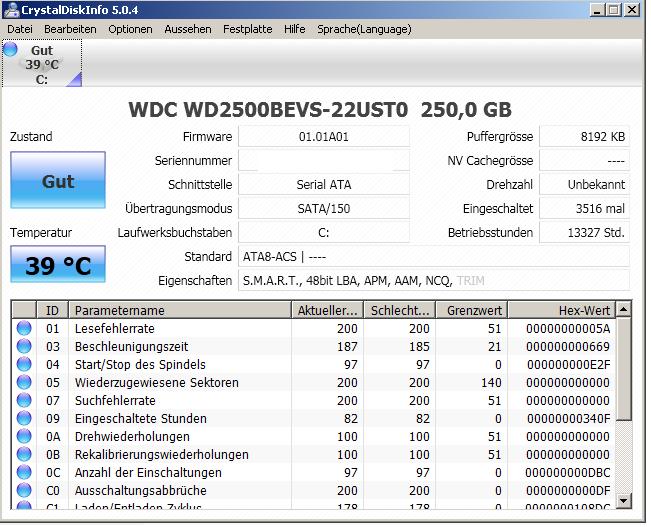
Task: Select the Lesefehlerrate parameter name
Action: (115, 328)
